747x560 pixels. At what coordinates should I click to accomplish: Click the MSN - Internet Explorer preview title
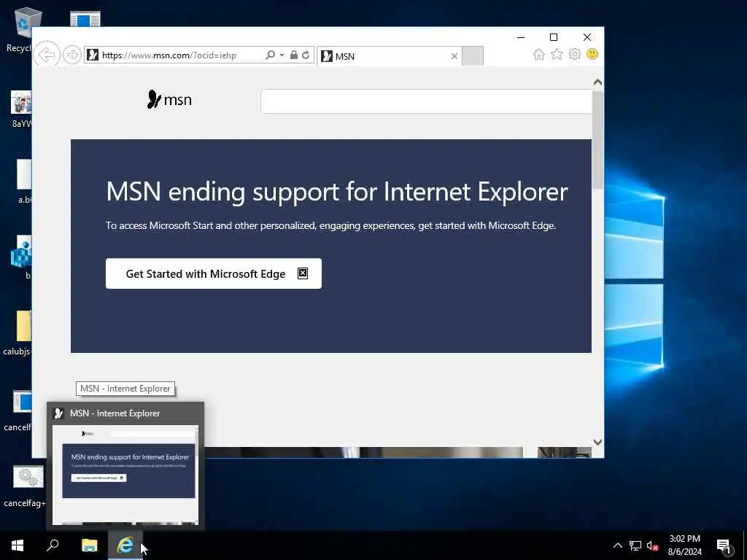[x=115, y=413]
